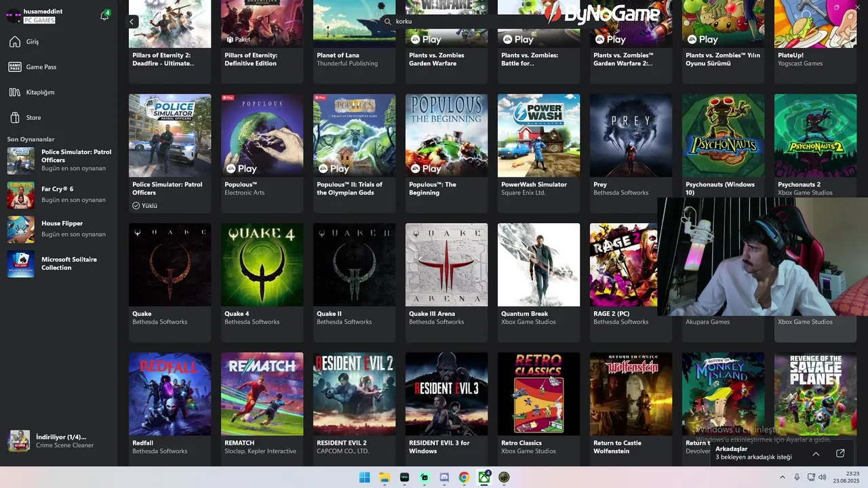
Task: Open Police Simulator in recent games list
Action: (x=59, y=160)
